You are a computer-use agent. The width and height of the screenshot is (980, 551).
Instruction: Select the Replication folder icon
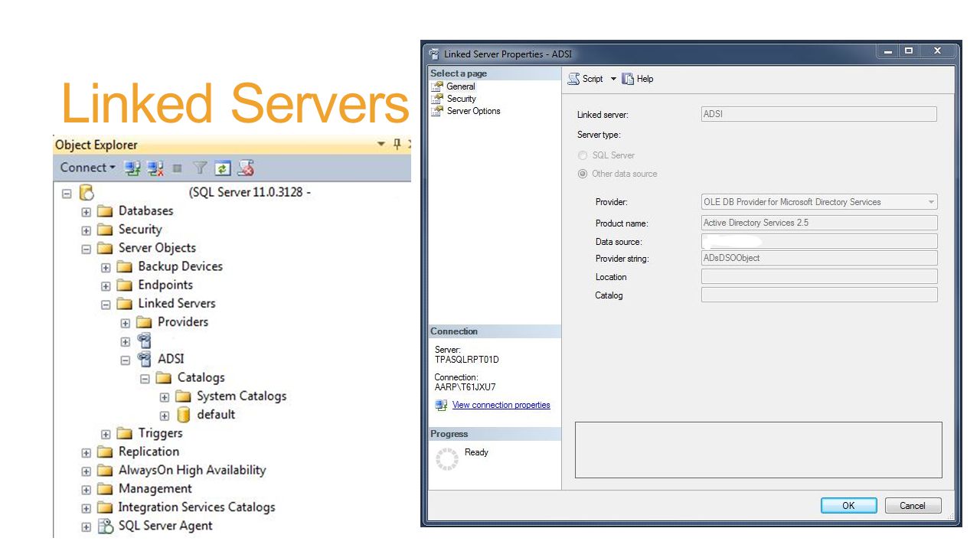point(105,452)
